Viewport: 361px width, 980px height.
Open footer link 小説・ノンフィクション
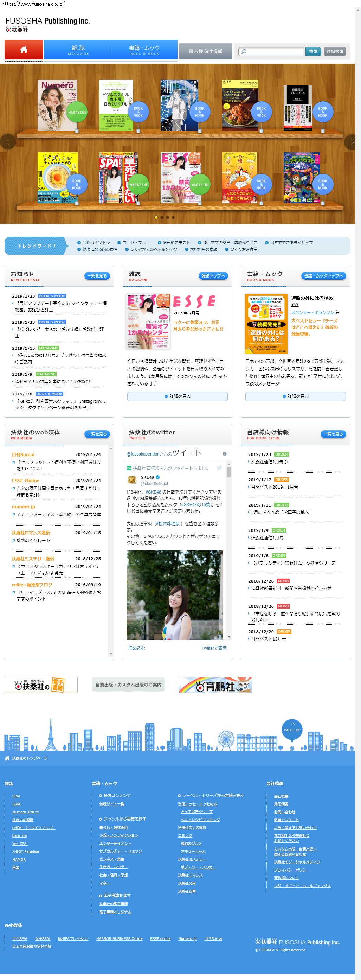(x=119, y=835)
